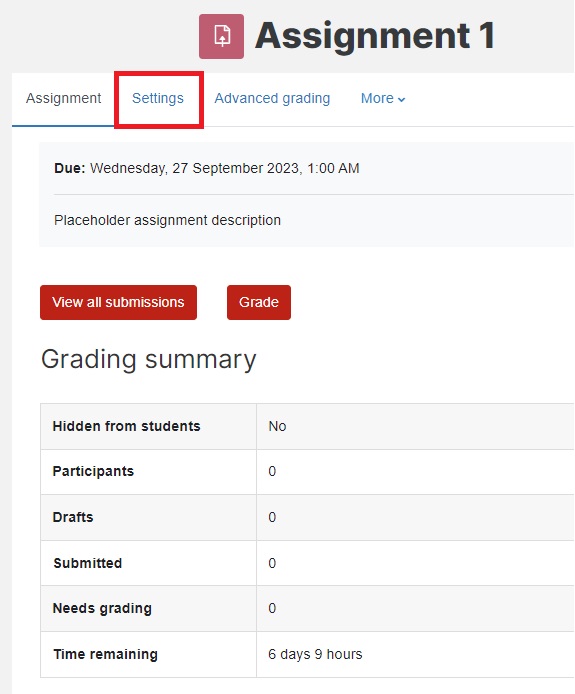Select the Hidden from students row label

point(127,426)
